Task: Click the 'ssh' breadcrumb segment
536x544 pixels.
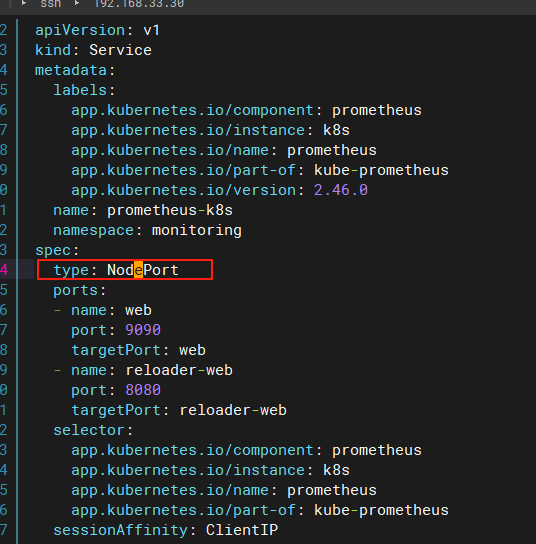Action: [x=51, y=4]
